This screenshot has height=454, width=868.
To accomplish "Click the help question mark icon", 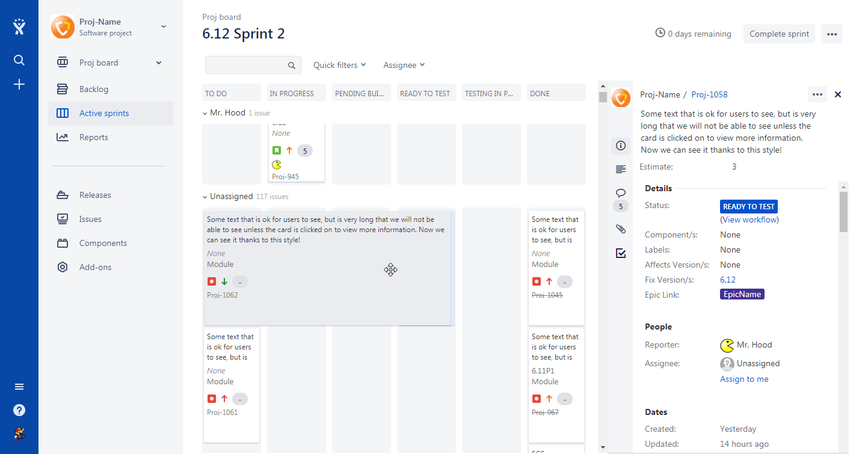I will click(x=19, y=410).
